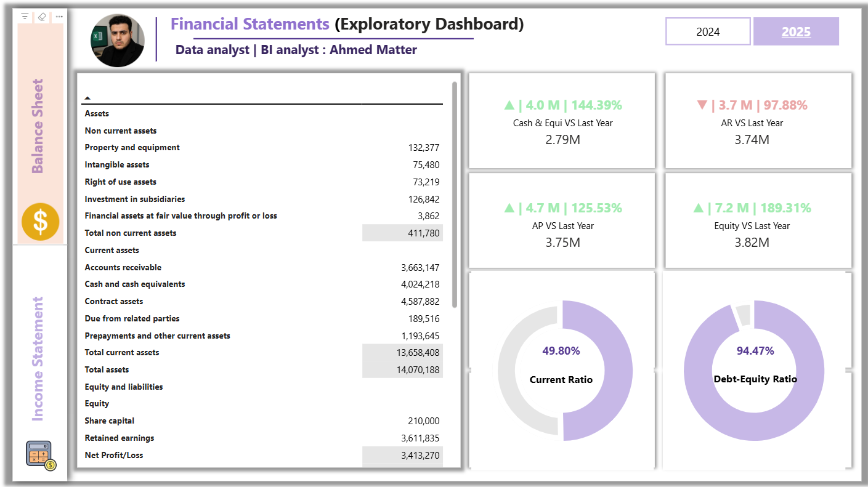Click the filter icon above the Balance Sheet tab
868x487 pixels.
coord(25,17)
